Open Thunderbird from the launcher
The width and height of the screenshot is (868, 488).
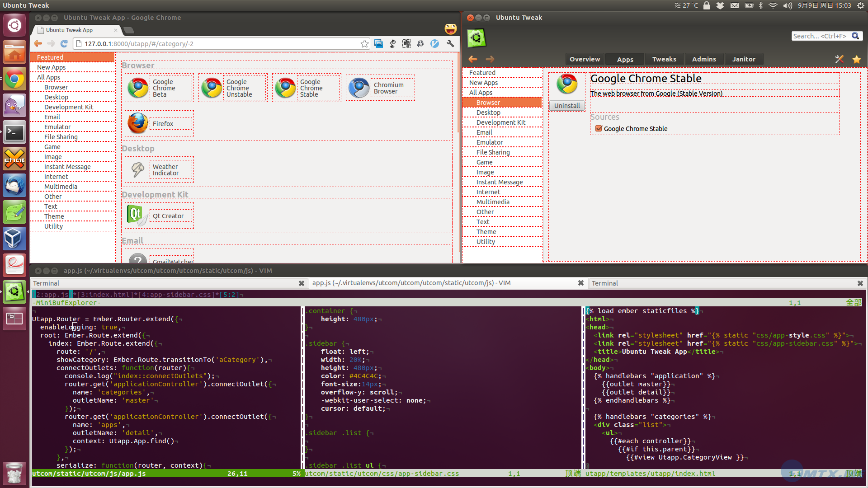tap(14, 186)
